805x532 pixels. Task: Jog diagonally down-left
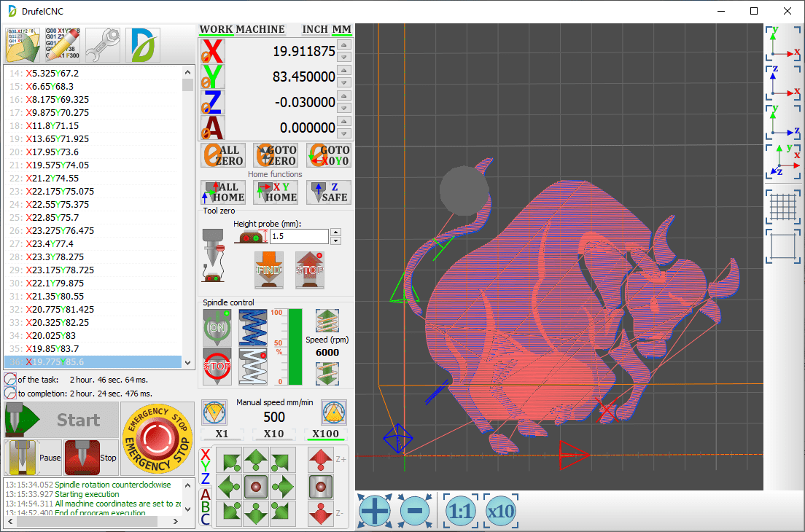coord(229,513)
